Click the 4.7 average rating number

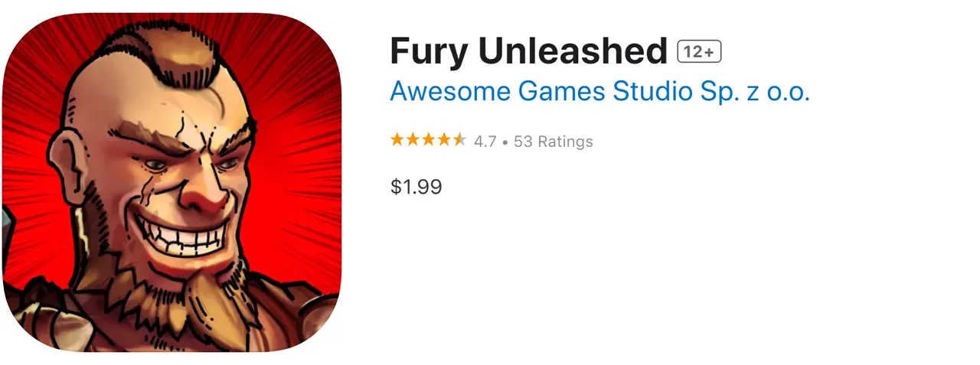[x=485, y=142]
